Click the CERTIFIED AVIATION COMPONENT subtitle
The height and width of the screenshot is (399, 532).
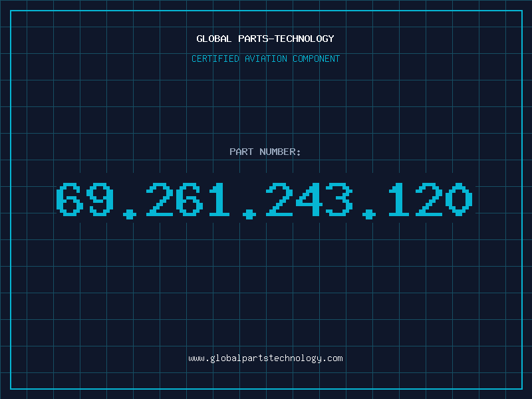265,59
